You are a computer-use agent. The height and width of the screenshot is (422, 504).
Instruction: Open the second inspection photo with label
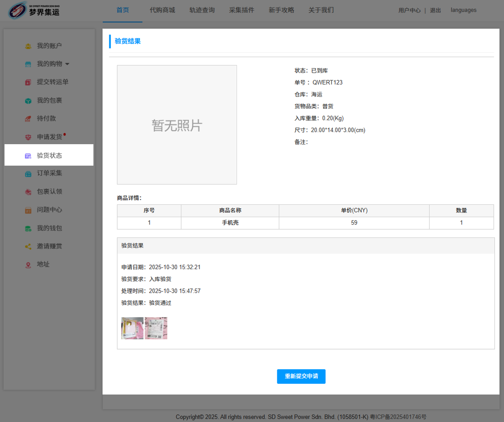[x=156, y=328]
